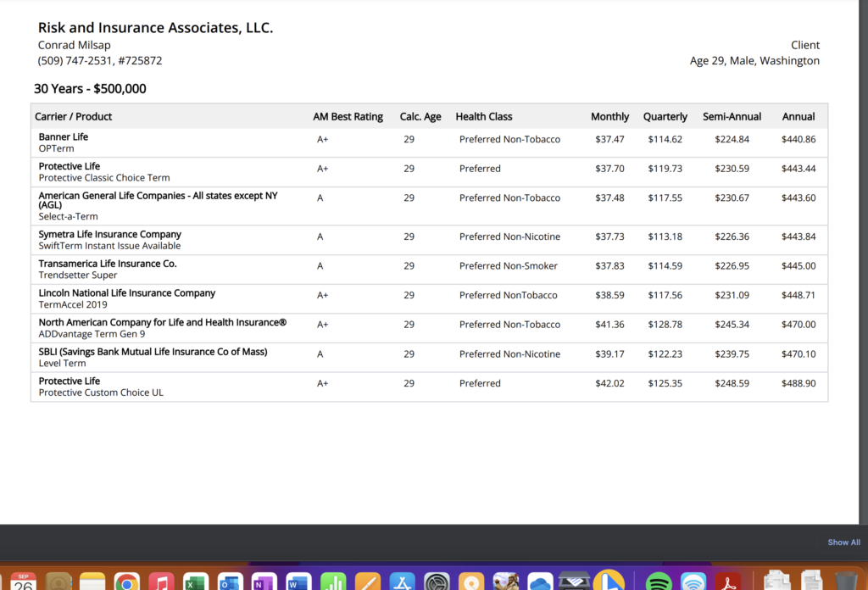Screen dimensions: 868x590
Task: Select the agent name Conrad Milsap
Action: [x=75, y=46]
